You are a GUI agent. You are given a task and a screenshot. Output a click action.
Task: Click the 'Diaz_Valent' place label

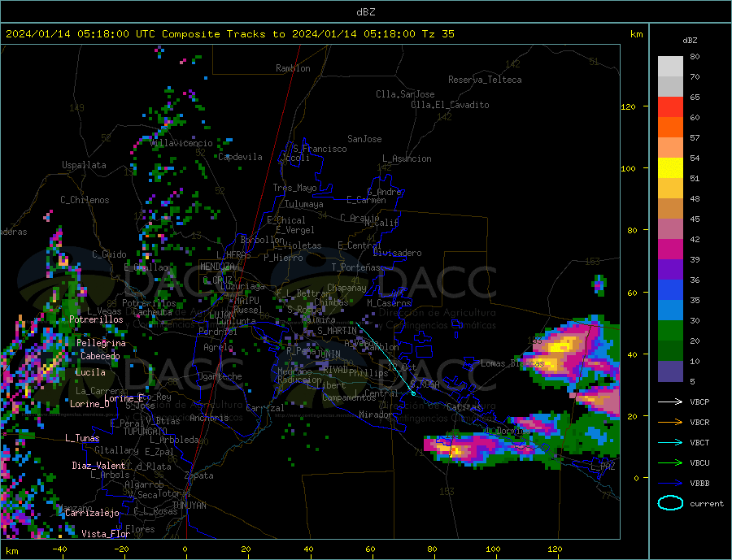[x=98, y=466]
